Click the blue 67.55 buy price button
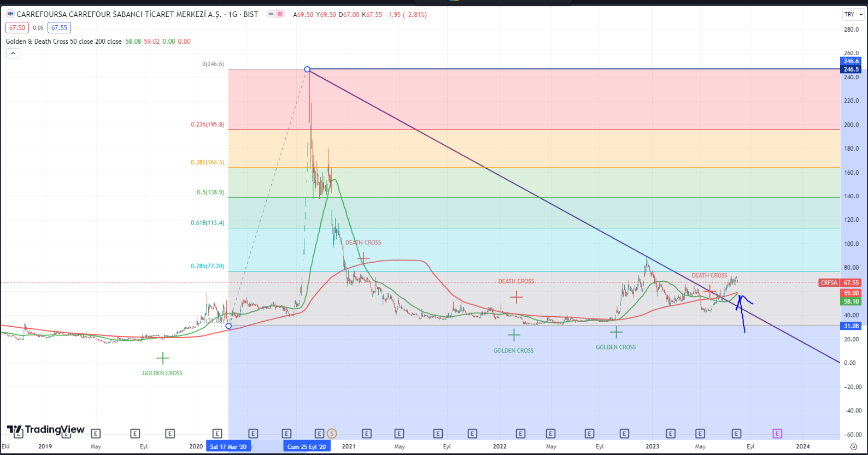 tap(59, 28)
